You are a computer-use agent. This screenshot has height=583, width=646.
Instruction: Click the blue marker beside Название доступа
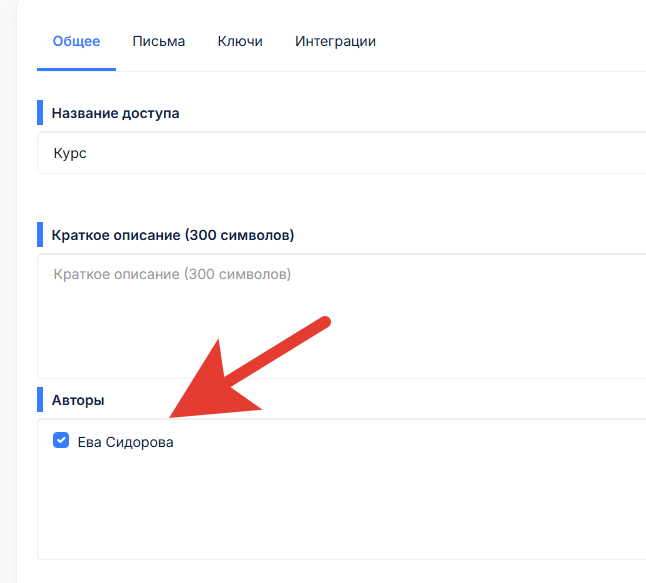tap(40, 113)
